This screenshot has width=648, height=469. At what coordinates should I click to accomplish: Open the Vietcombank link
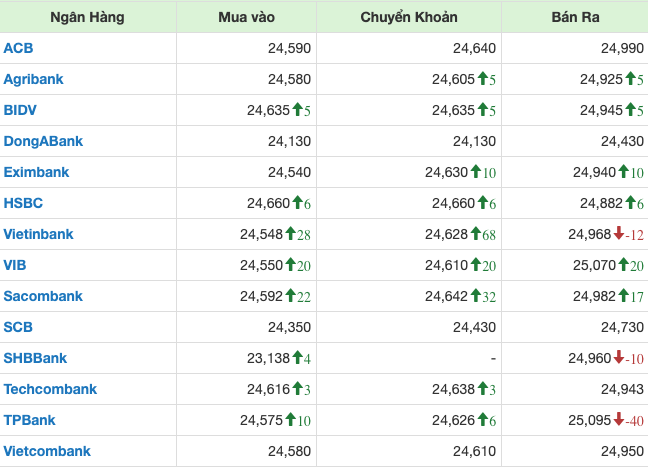coord(47,451)
